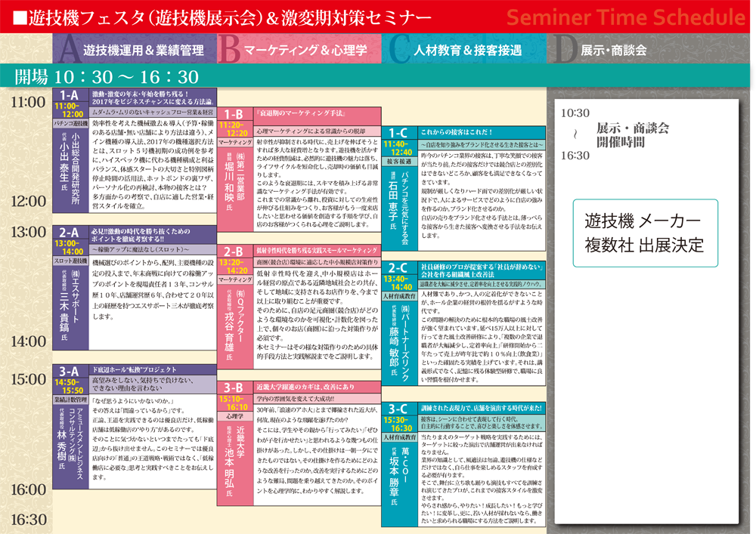Click the 遊技機メーカー複数社 出展決定 box
This screenshot has width=756, height=534.
click(643, 233)
